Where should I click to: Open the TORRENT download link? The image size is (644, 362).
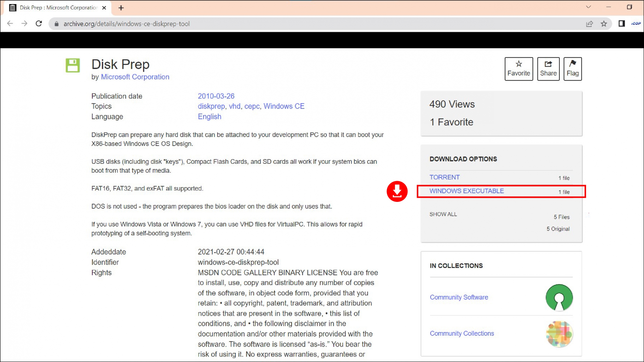(x=444, y=177)
